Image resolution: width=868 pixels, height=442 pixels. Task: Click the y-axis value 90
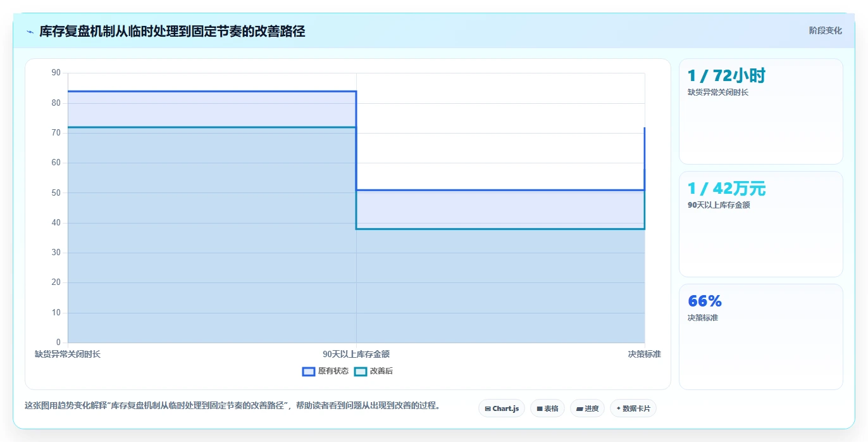tap(56, 73)
